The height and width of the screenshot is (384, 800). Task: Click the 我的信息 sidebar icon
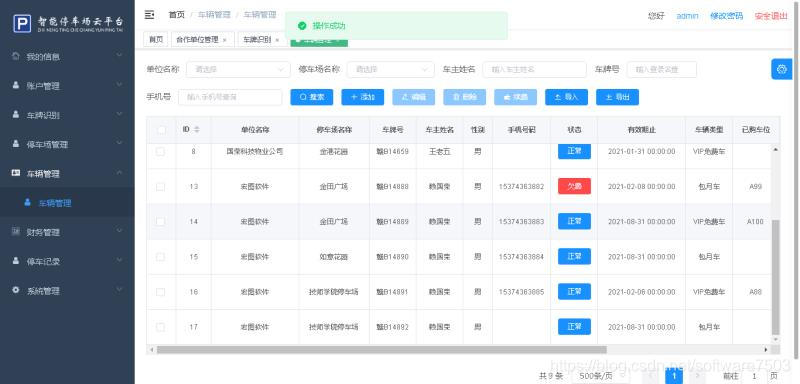click(16, 56)
